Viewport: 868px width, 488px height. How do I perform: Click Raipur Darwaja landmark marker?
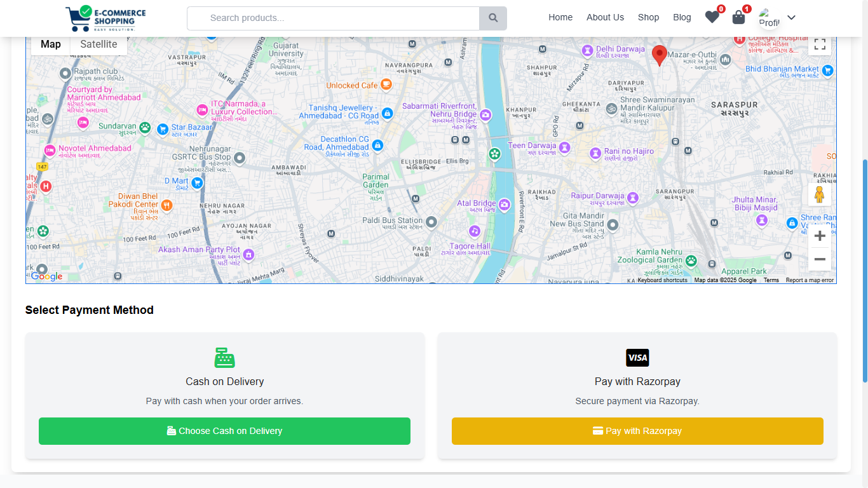pyautogui.click(x=633, y=198)
